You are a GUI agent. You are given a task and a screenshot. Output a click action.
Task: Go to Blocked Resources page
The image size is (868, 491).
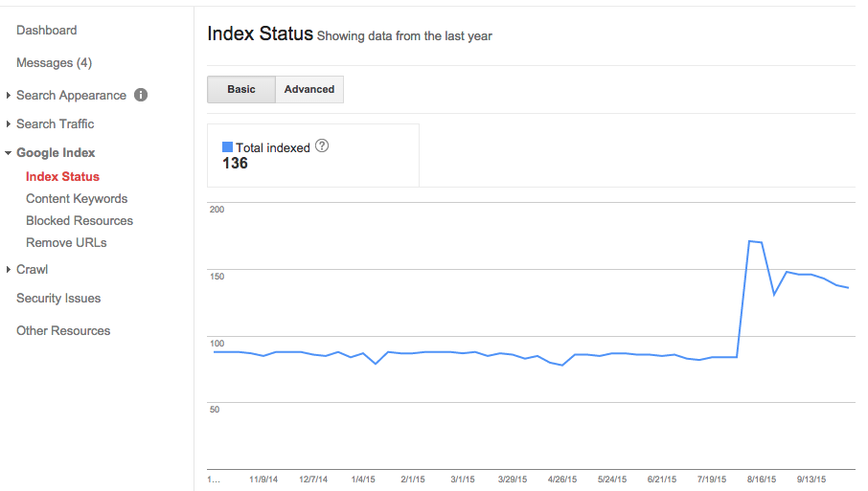click(80, 221)
